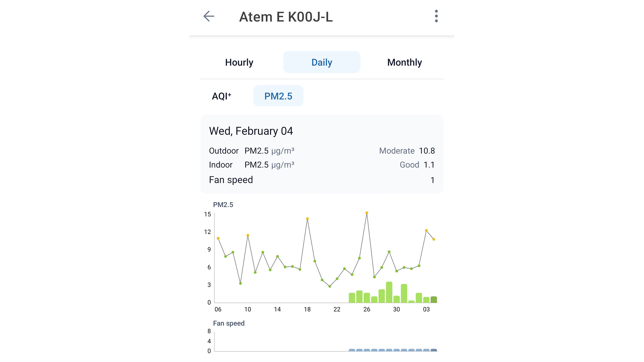644x362 pixels.
Task: Open the Wed, February 04 detail card
Action: click(251, 131)
